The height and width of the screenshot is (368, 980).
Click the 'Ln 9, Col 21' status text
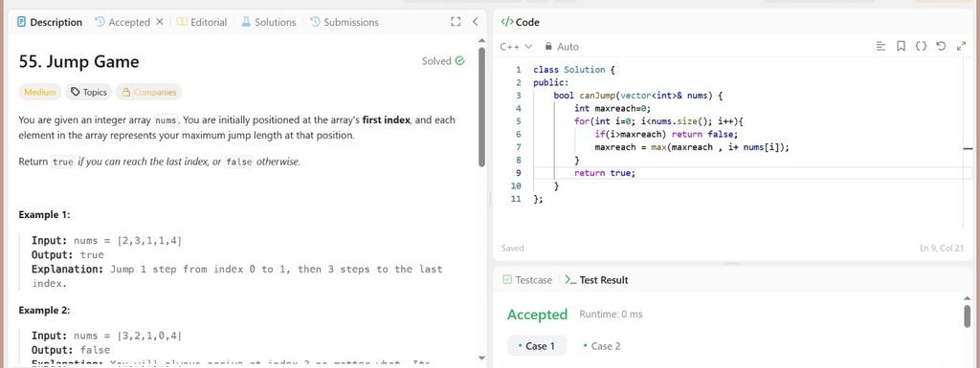point(943,249)
